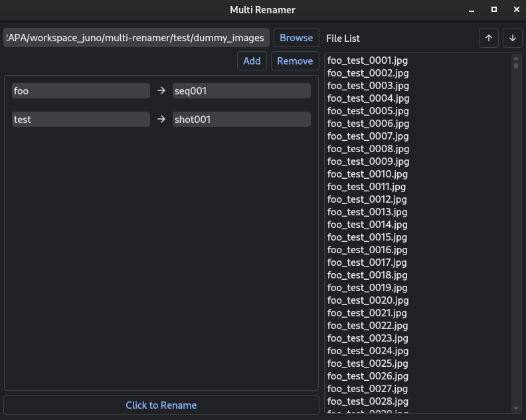Edit the 'shot001' replacement field
526x420 pixels.
pyautogui.click(x=242, y=119)
